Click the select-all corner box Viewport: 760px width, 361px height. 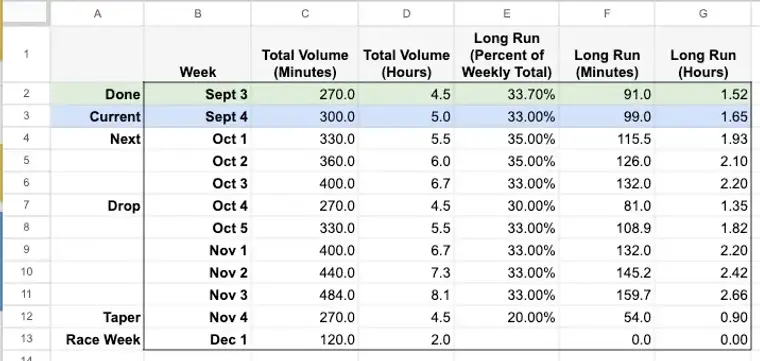26,14
